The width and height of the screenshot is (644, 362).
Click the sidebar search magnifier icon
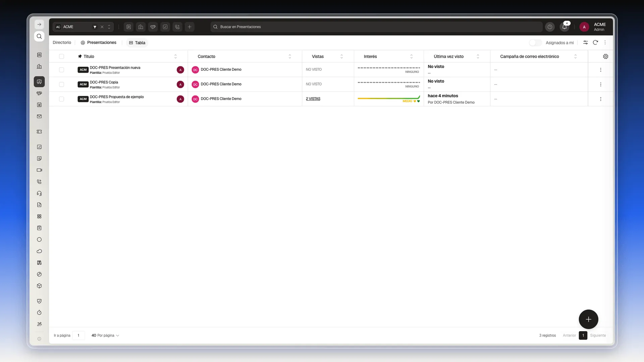coord(39,36)
